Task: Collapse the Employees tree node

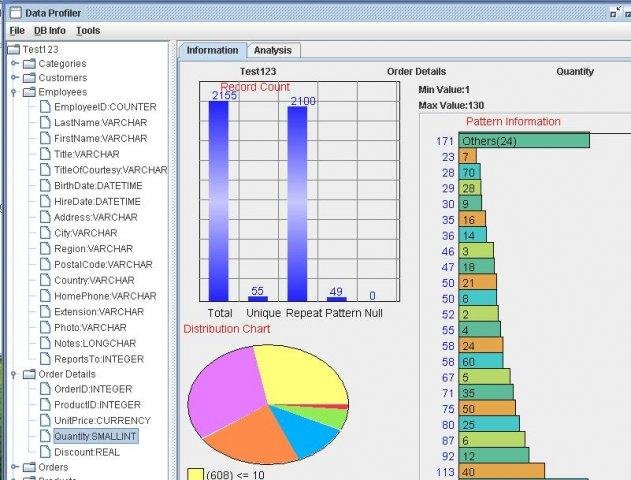Action: (14, 93)
